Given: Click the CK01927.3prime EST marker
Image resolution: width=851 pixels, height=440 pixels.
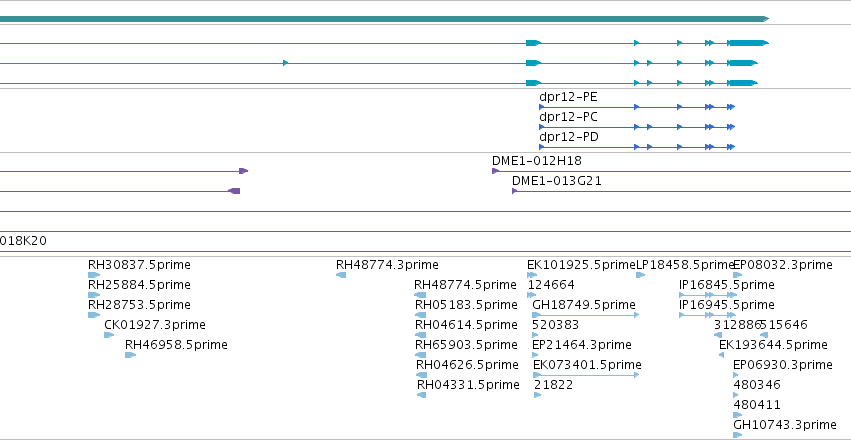Looking at the screenshot, I should tap(109, 335).
